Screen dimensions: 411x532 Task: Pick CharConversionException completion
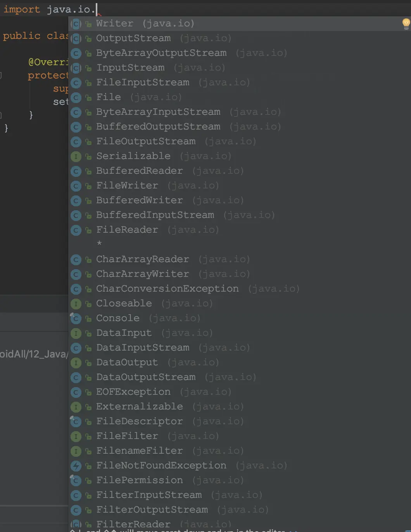(x=240, y=289)
